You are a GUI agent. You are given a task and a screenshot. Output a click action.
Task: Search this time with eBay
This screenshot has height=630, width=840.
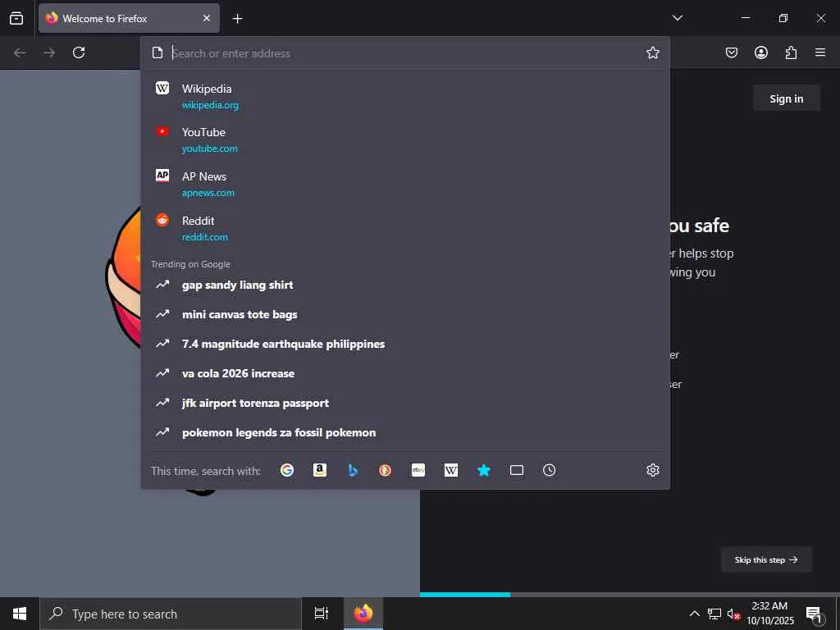pyautogui.click(x=418, y=470)
